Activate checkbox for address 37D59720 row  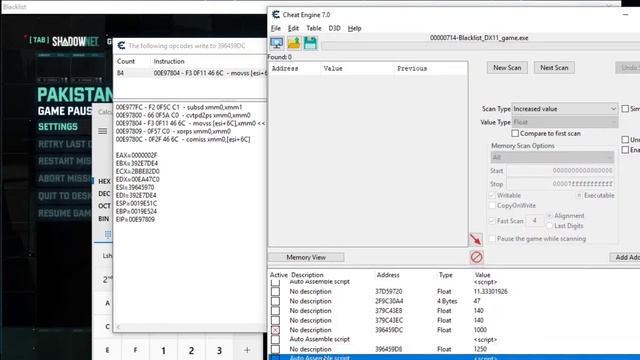(276, 291)
